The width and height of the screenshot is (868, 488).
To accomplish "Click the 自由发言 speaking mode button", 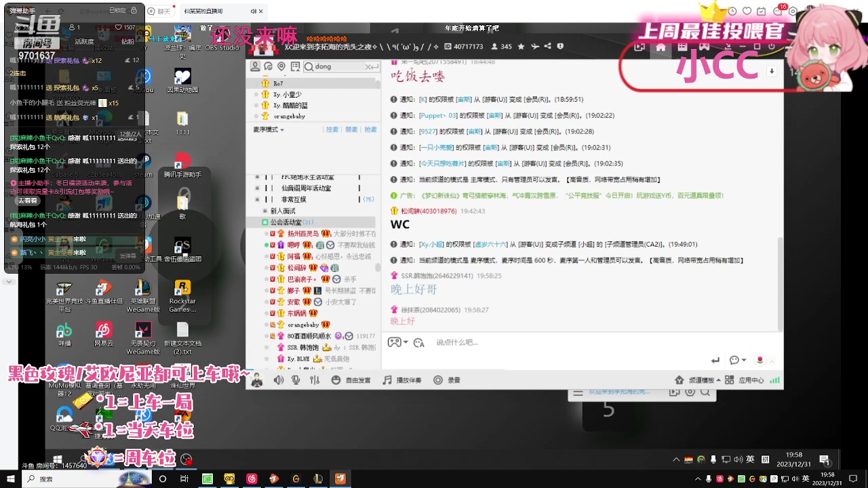I will (351, 380).
